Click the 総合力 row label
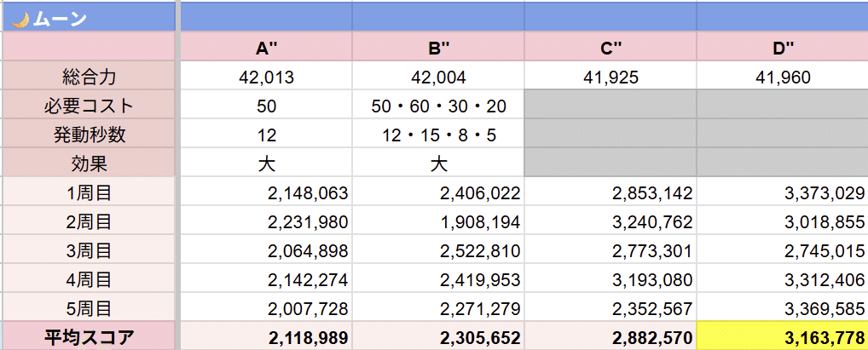This screenshot has height=350, width=868. coord(89,77)
